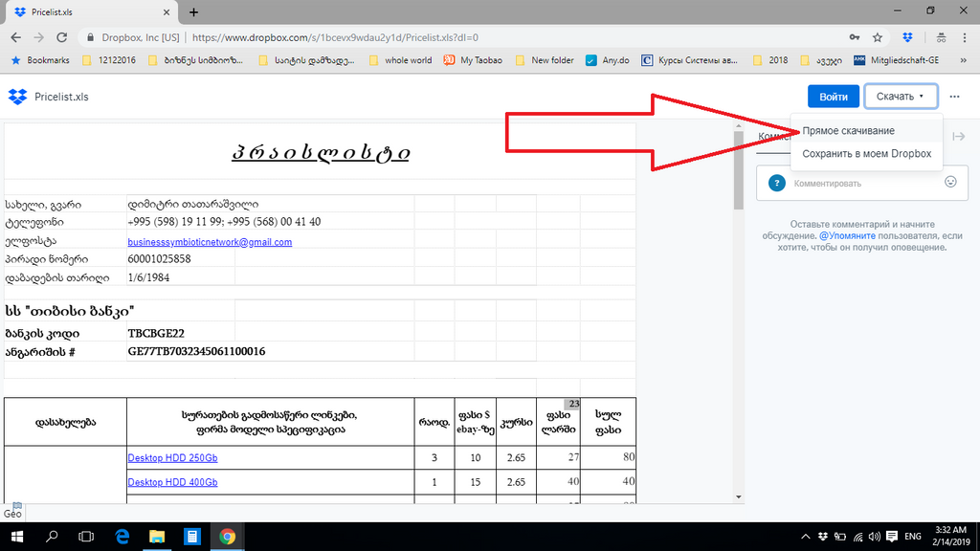Open File Explorer from taskbar
This screenshot has height=551, width=980.
click(x=157, y=537)
